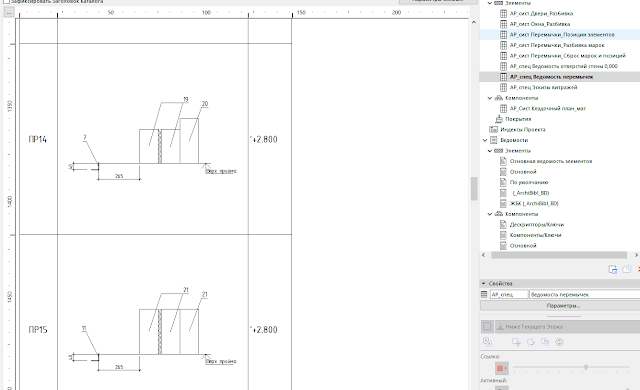Image resolution: width=640 pixels, height=390 pixels.
Task: Click the Параметры... button
Action: (x=563, y=306)
